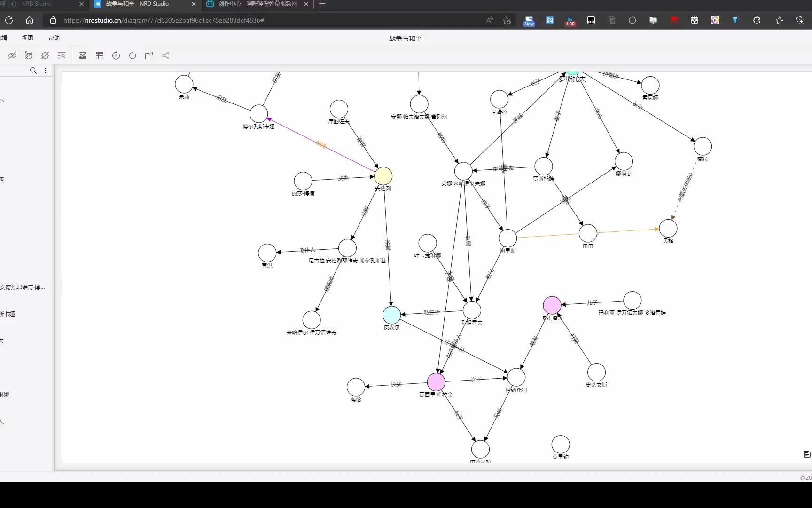Select the 贝格 node

coord(668,228)
